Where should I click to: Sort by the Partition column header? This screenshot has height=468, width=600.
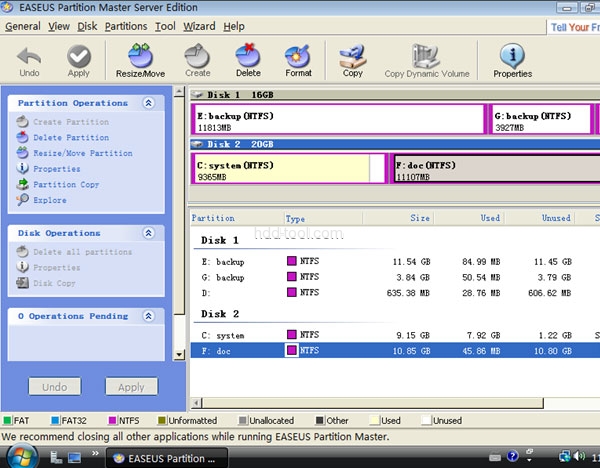237,218
